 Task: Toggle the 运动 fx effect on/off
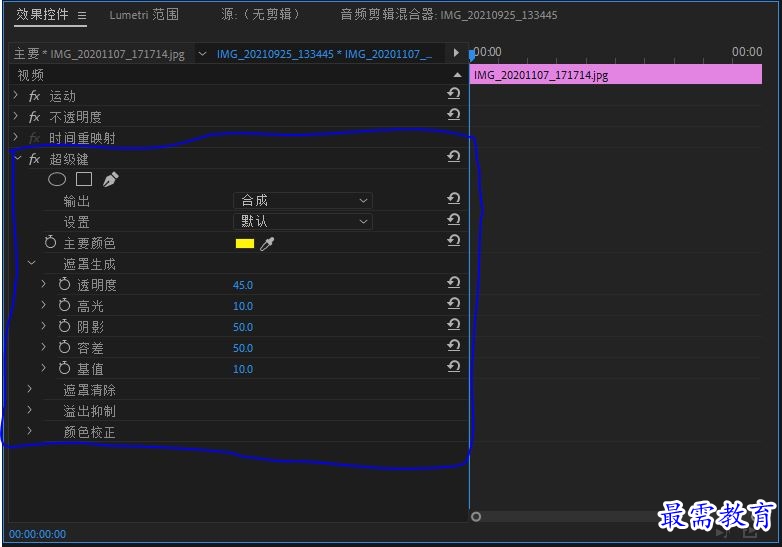[34, 96]
